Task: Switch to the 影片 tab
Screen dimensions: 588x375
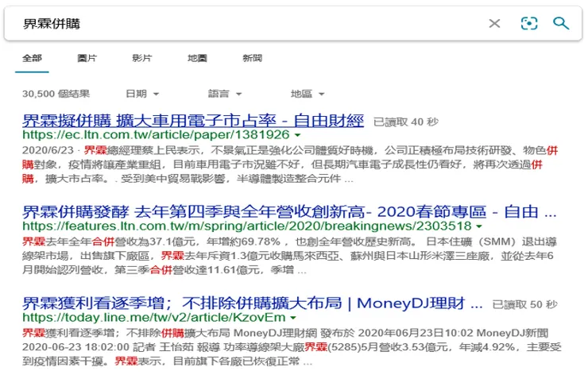Action: click(x=142, y=58)
